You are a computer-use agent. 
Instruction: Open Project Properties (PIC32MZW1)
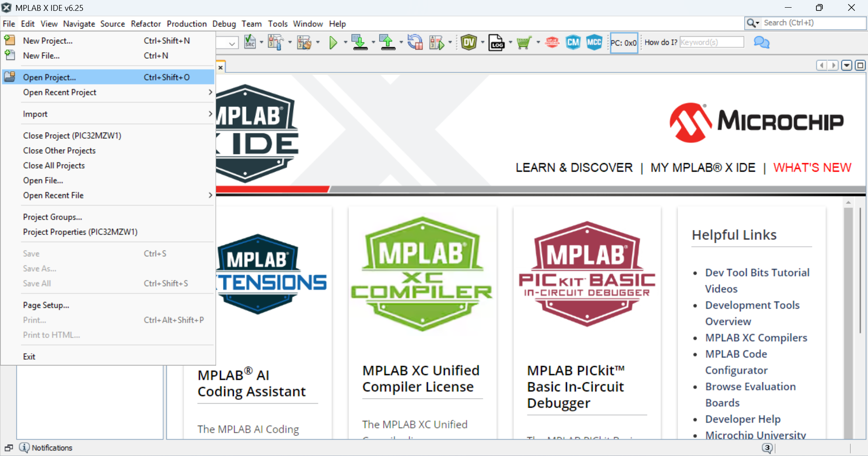[x=108, y=232]
